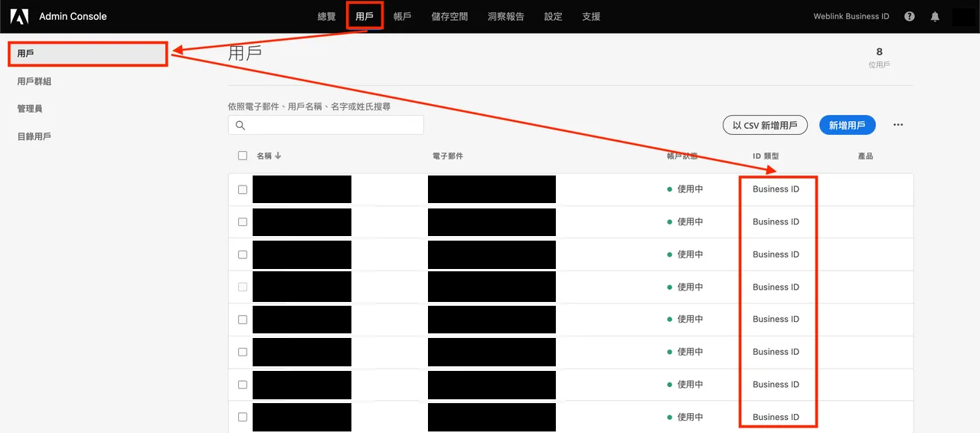Tick the checkbox of the second user row

(243, 221)
